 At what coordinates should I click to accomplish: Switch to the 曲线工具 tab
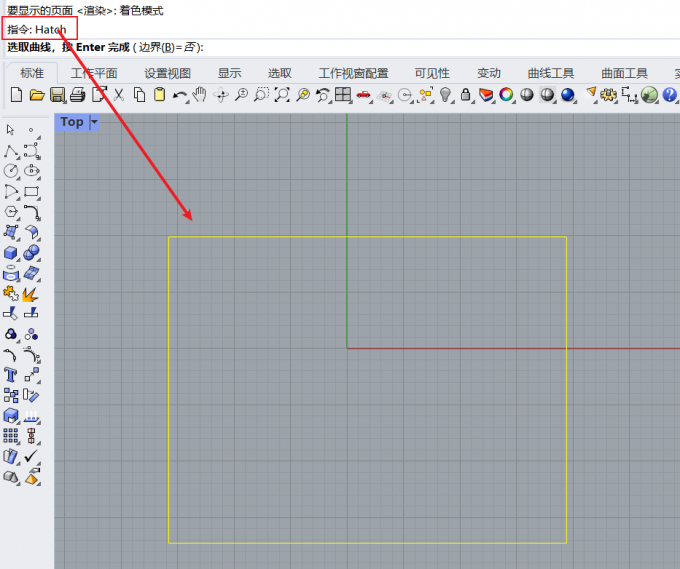point(551,73)
